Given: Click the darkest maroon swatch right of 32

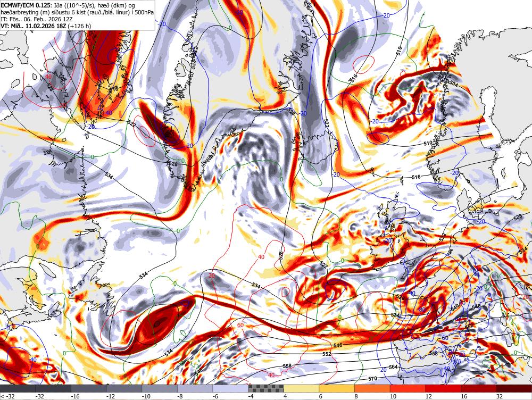Looking at the screenshot, I should click(514, 388).
